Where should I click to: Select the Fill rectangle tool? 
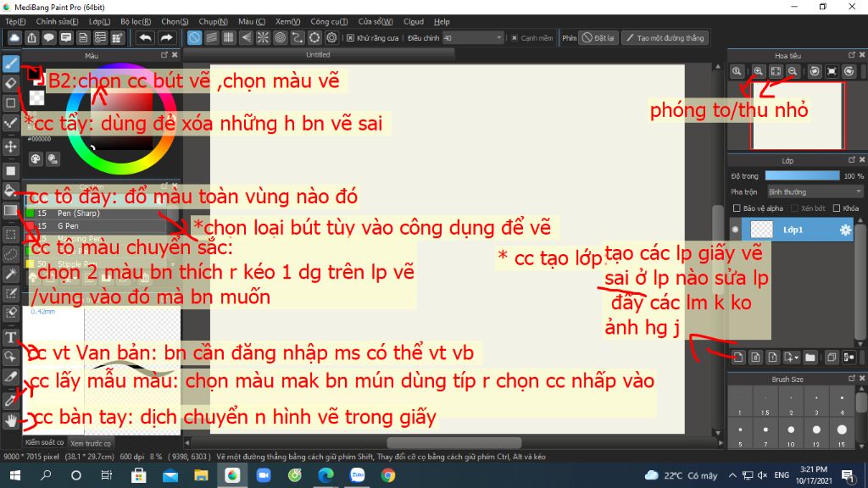(x=10, y=171)
